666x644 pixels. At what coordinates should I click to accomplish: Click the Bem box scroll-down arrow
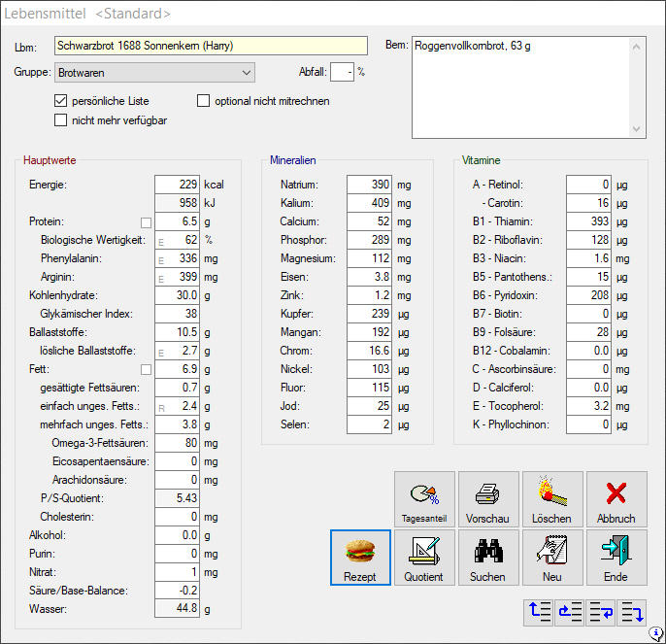pyautogui.click(x=638, y=129)
